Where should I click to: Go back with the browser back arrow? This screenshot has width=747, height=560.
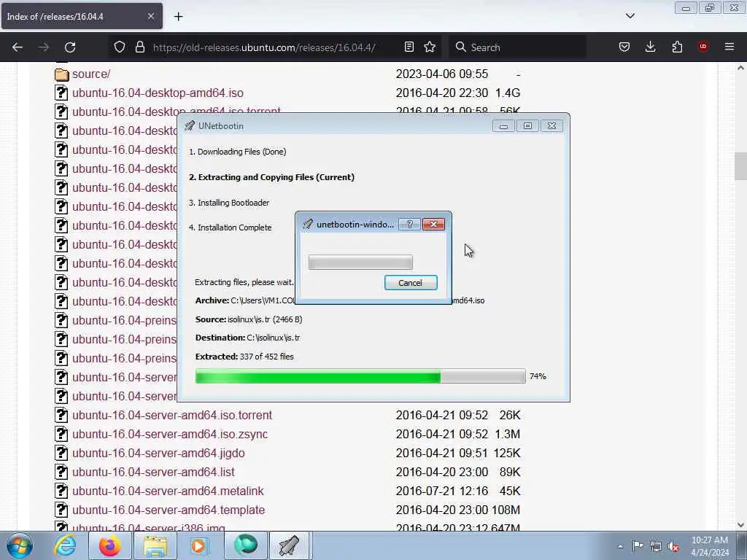18,47
